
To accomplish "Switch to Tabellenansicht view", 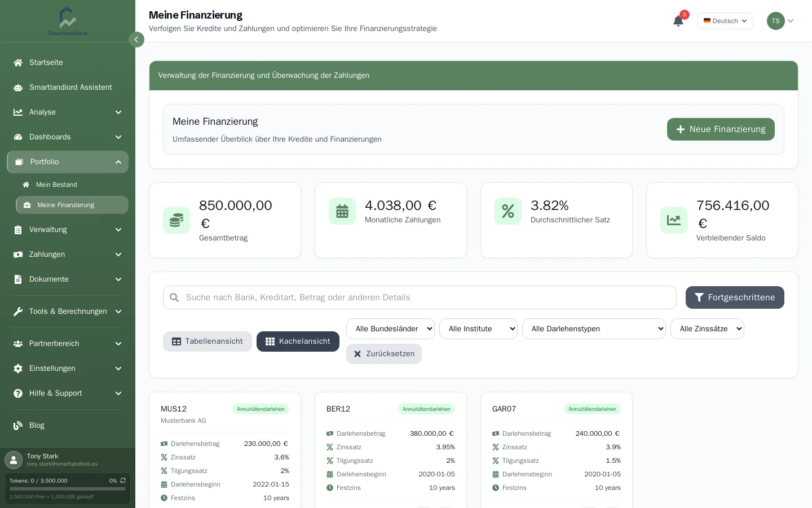I will 208,341.
